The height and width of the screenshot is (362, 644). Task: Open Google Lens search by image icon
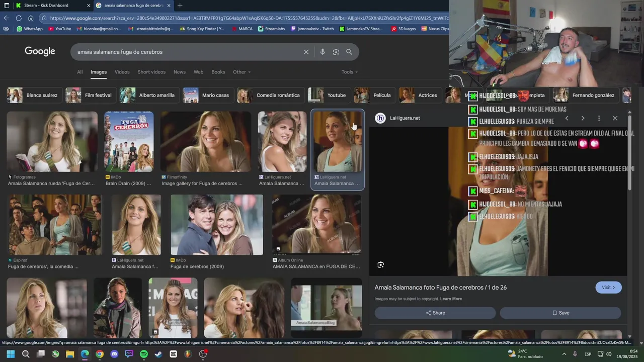(336, 52)
